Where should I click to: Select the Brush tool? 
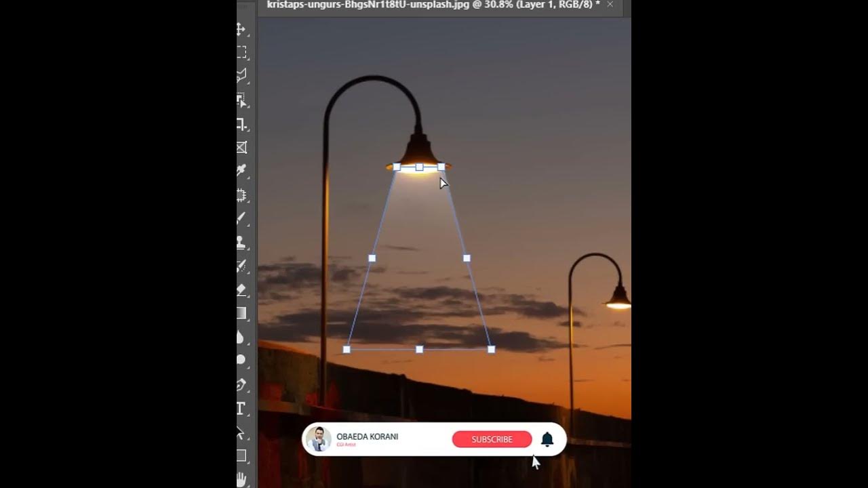coord(241,218)
